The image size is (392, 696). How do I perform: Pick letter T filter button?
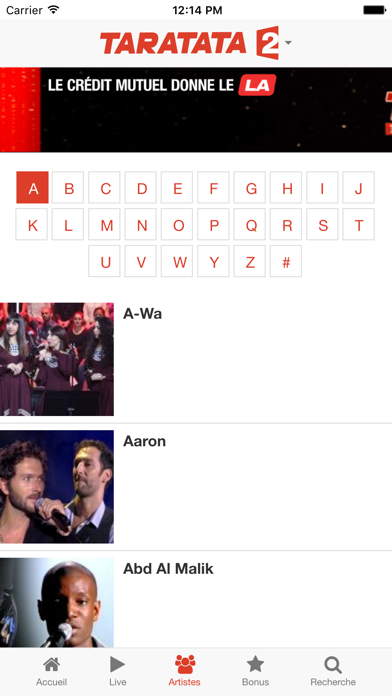click(359, 225)
